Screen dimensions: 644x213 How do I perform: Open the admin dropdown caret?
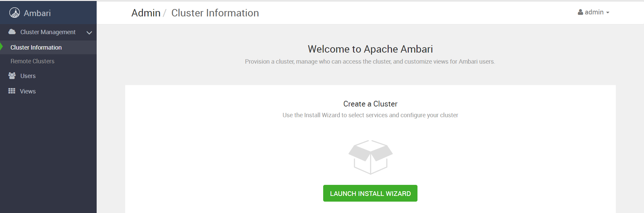(608, 13)
